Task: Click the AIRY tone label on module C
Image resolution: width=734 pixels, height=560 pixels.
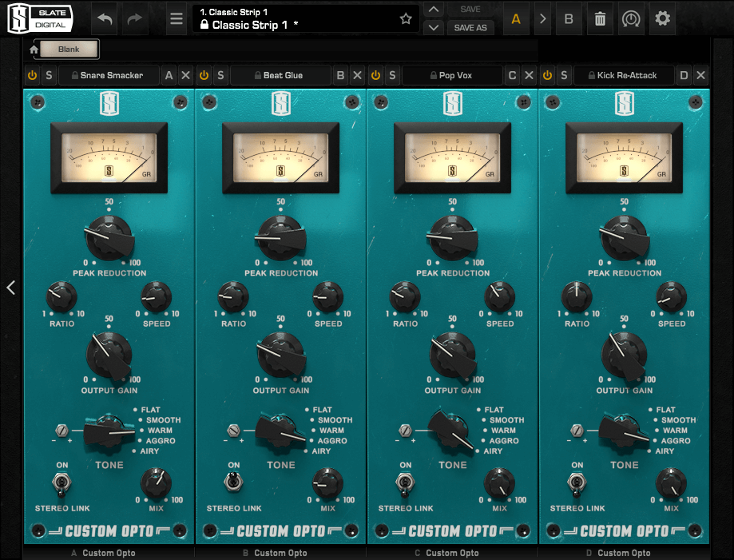Action: (x=493, y=451)
